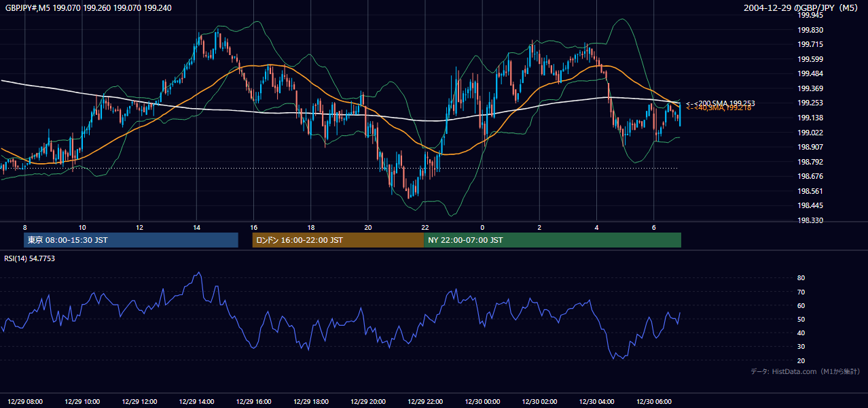The width and height of the screenshot is (868, 408).
Task: Click RSI axis level 20
Action: 801,360
